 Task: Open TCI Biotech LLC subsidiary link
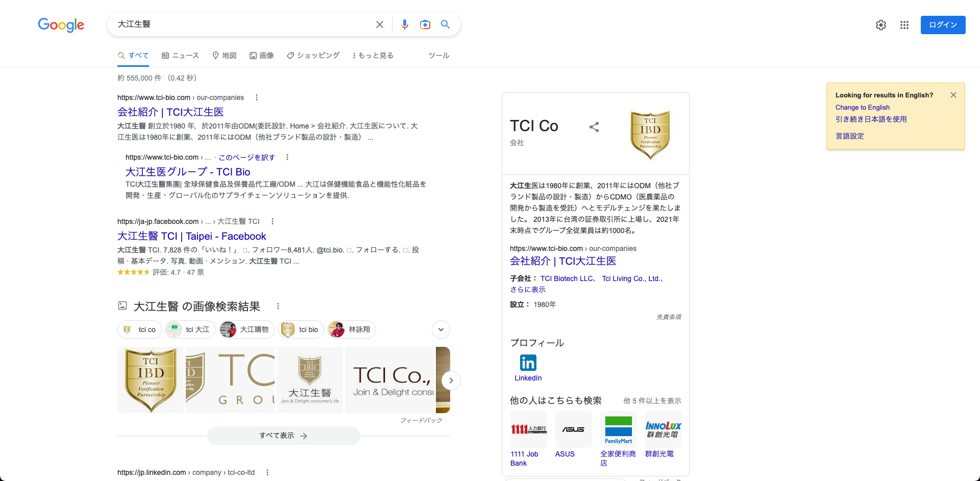pos(567,279)
